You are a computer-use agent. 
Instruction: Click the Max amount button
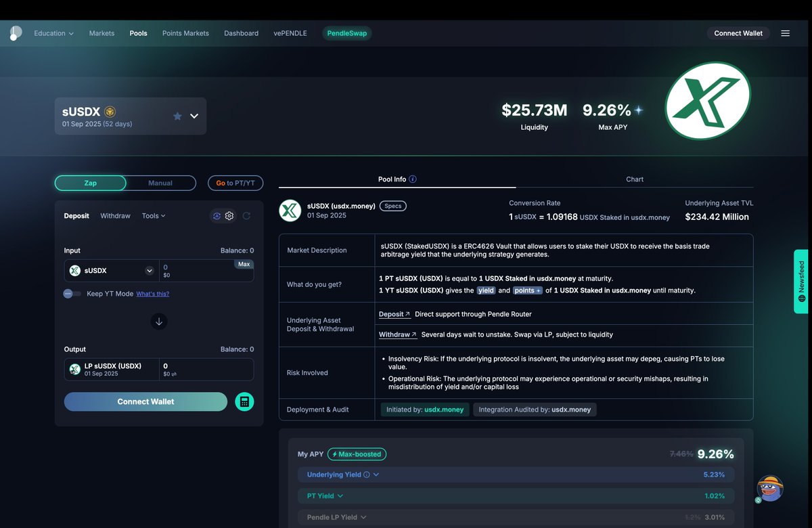244,264
